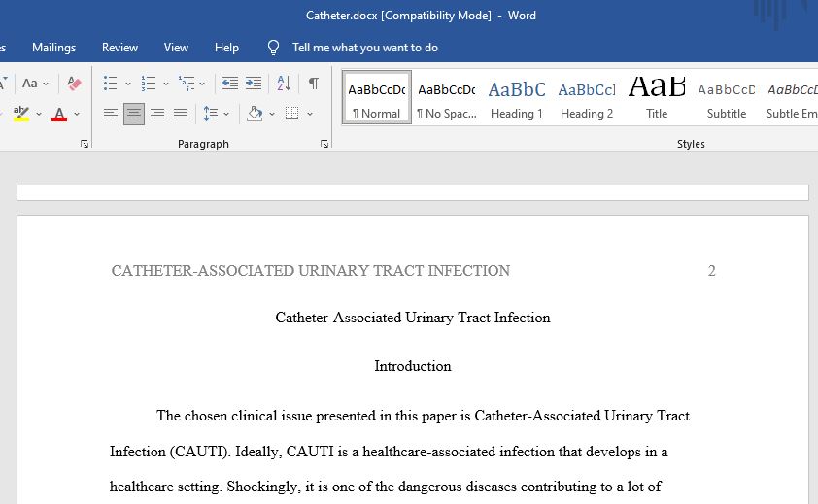This screenshot has width=818, height=504.
Task: Apply red font color
Action: (59, 114)
